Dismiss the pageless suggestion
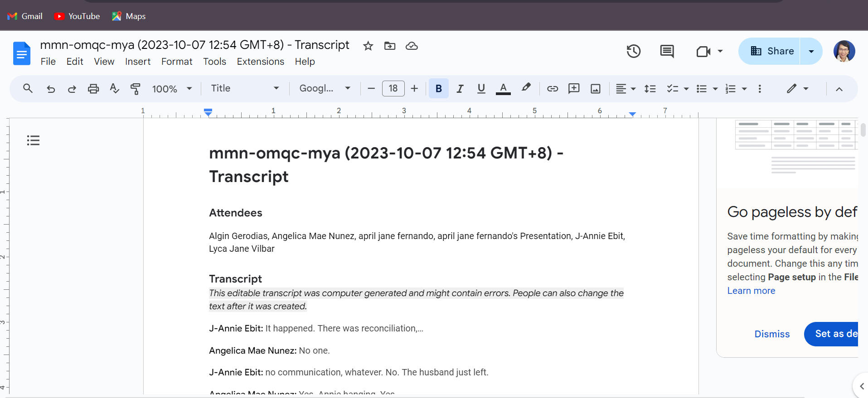This screenshot has height=398, width=868. (x=772, y=334)
